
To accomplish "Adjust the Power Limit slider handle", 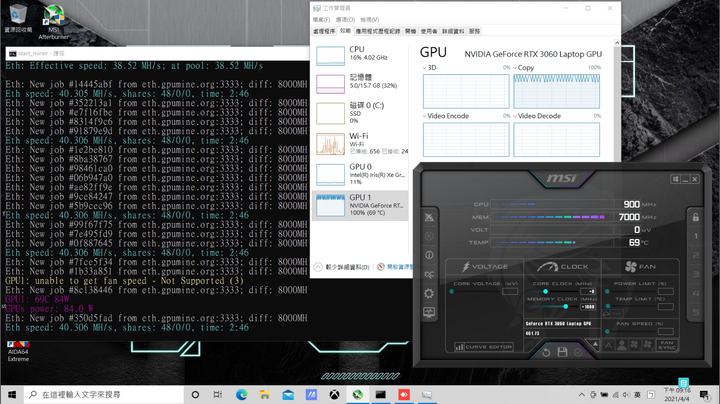I will (608, 292).
